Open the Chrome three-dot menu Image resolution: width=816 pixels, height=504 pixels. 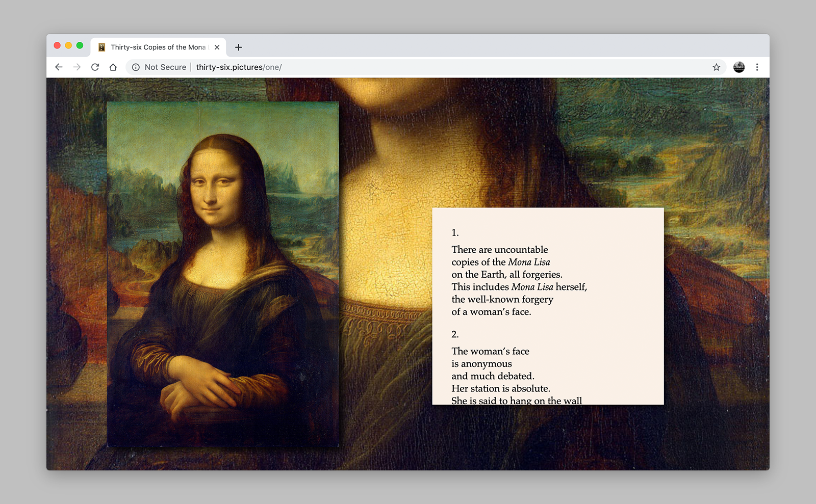click(x=757, y=67)
